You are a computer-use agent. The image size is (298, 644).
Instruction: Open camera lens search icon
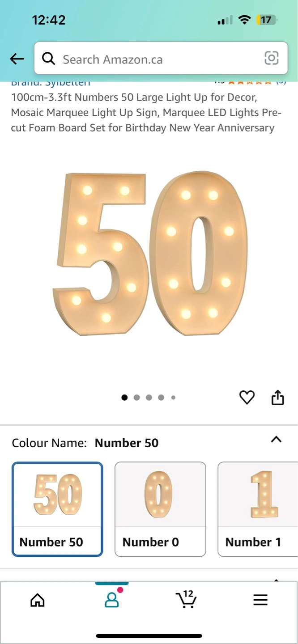point(272,58)
